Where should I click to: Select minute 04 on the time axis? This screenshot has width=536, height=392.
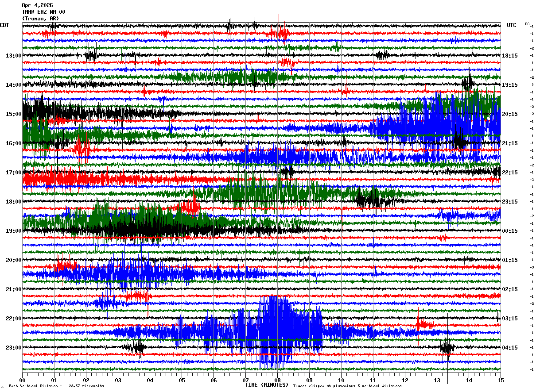pyautogui.click(x=150, y=380)
